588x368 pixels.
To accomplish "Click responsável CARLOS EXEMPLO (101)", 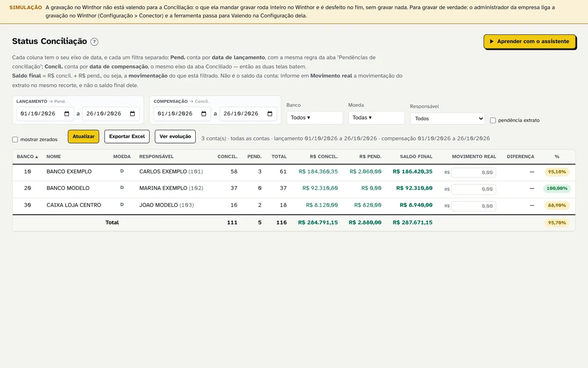I will coord(171,172).
